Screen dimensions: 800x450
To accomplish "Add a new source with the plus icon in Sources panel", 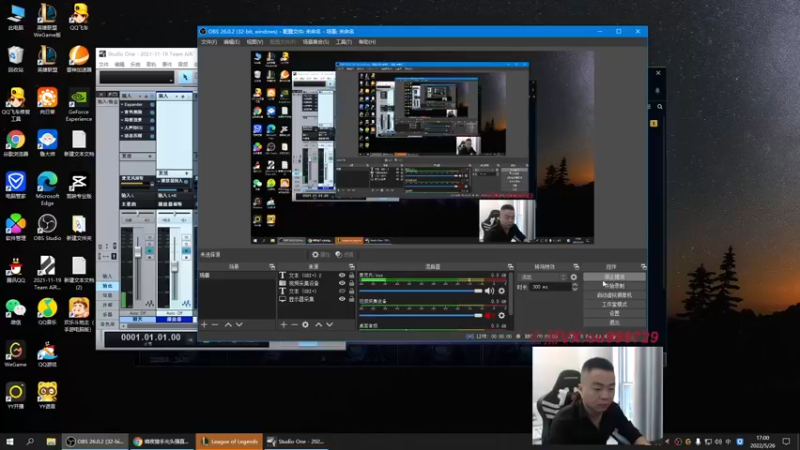I will (284, 324).
